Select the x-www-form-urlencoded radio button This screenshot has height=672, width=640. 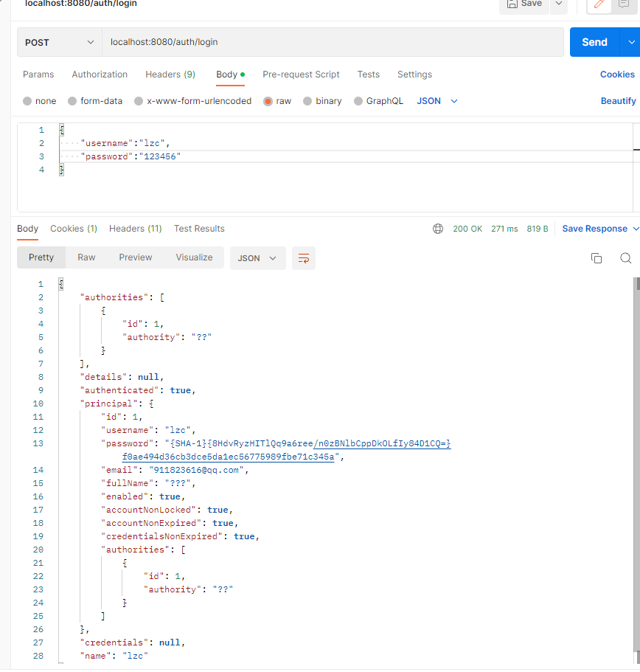pyautogui.click(x=139, y=101)
